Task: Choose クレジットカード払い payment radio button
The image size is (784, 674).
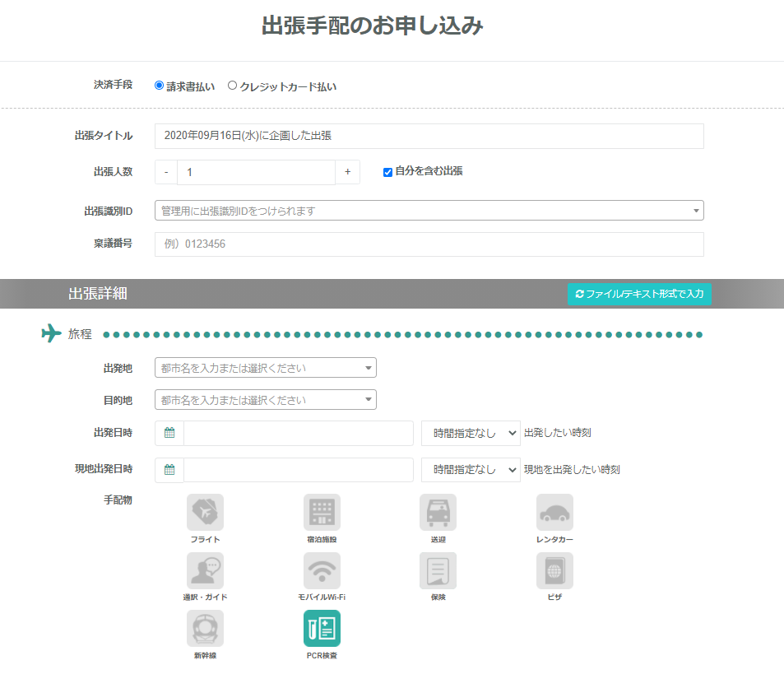Action: pyautogui.click(x=232, y=86)
